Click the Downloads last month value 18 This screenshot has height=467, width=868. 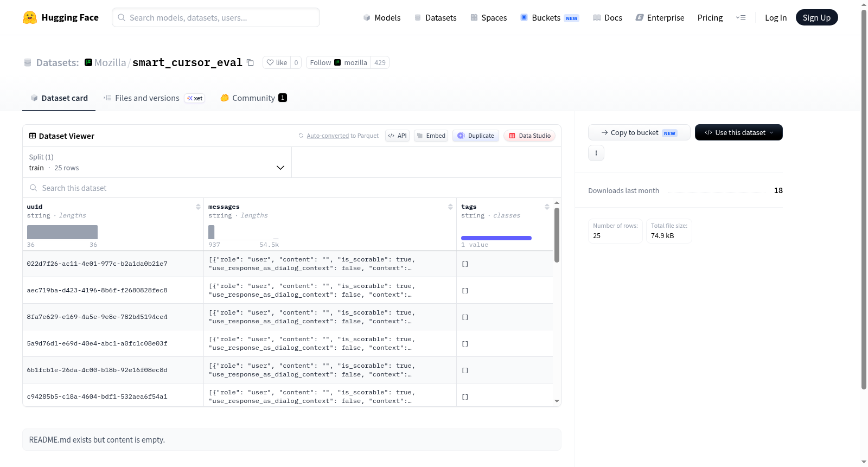click(778, 190)
